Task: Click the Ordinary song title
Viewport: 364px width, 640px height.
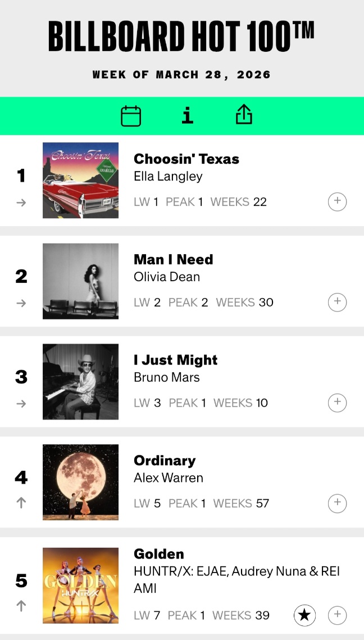Action: click(x=165, y=461)
